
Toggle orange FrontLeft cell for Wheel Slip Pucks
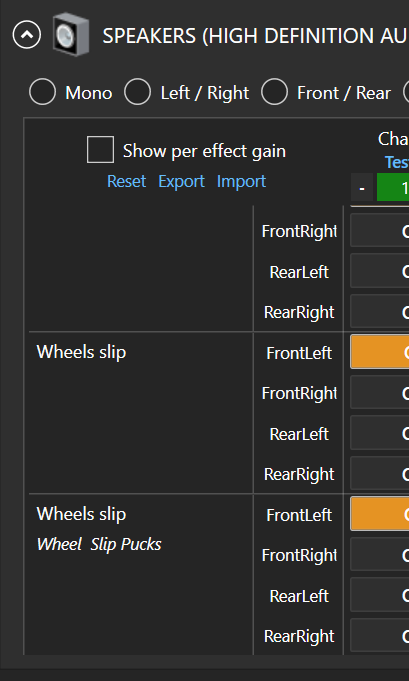(x=379, y=514)
